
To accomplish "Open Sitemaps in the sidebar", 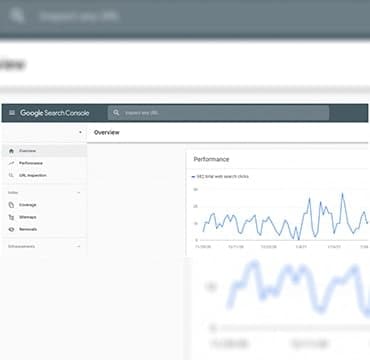I will click(44, 217).
